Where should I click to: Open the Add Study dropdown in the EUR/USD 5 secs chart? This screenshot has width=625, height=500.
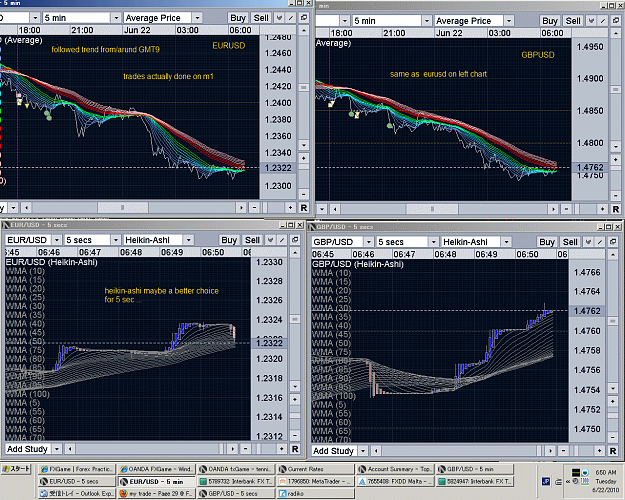(57, 449)
